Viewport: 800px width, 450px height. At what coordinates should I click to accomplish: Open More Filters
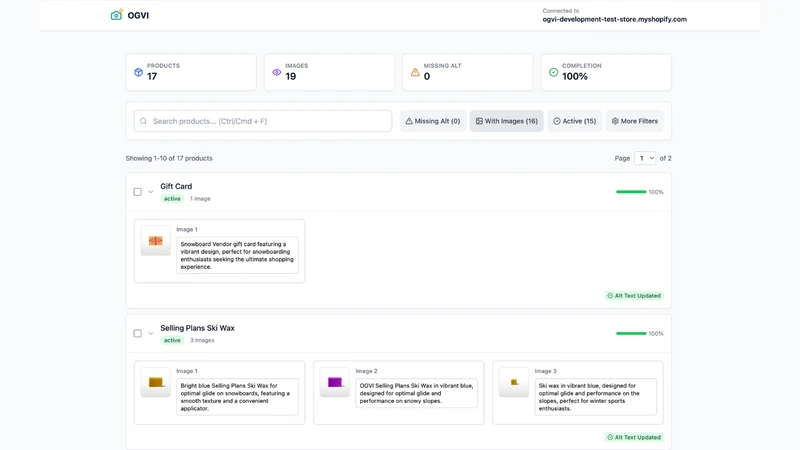pos(635,121)
